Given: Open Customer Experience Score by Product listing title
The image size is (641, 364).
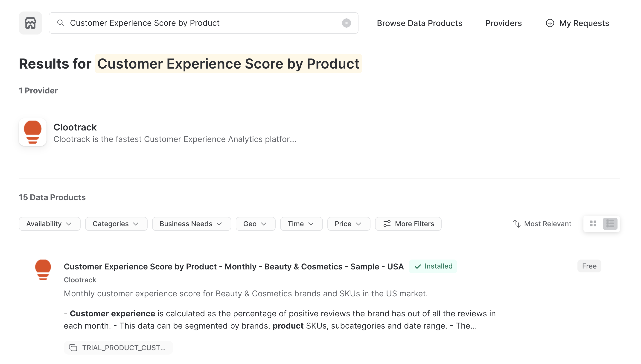Looking at the screenshot, I should pyautogui.click(x=234, y=266).
